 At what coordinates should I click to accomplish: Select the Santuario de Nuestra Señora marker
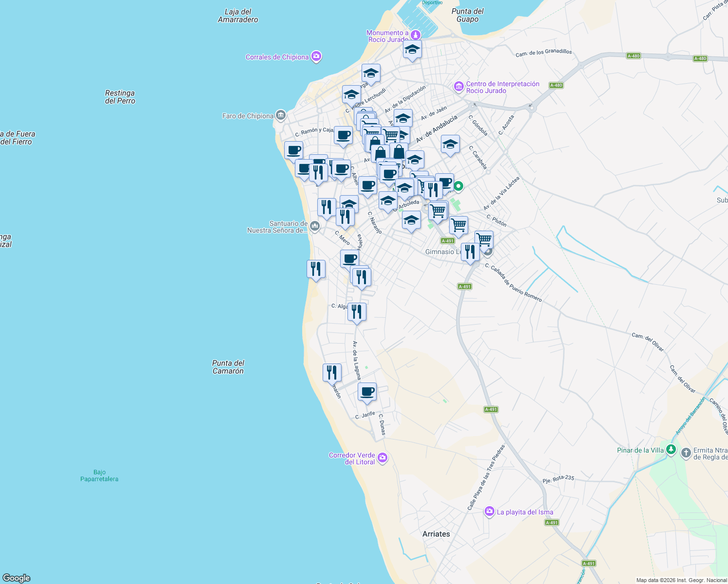(x=315, y=226)
